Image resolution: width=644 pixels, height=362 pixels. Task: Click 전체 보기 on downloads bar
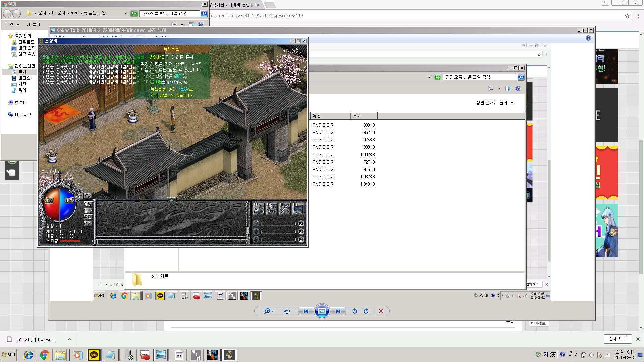pos(618,339)
